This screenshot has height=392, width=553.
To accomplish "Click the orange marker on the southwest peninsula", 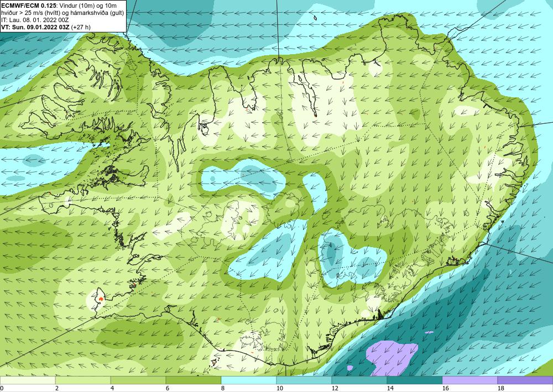I will [x=101, y=299].
